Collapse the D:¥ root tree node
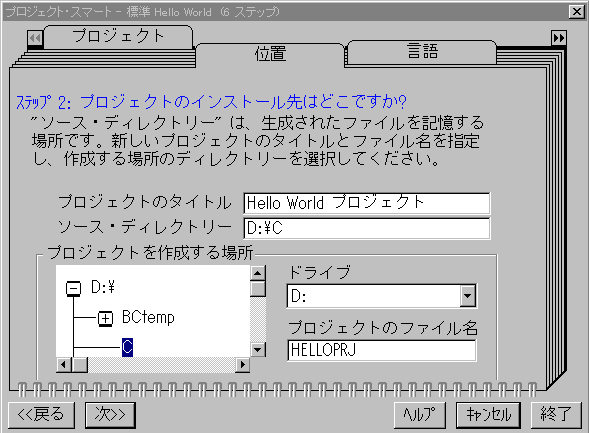The height and width of the screenshot is (433, 589). tap(73, 288)
